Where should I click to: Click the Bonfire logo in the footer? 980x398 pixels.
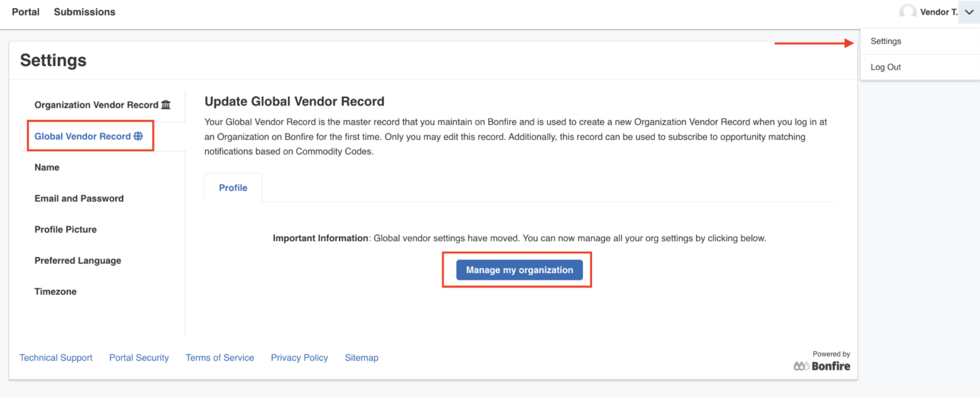tap(822, 366)
